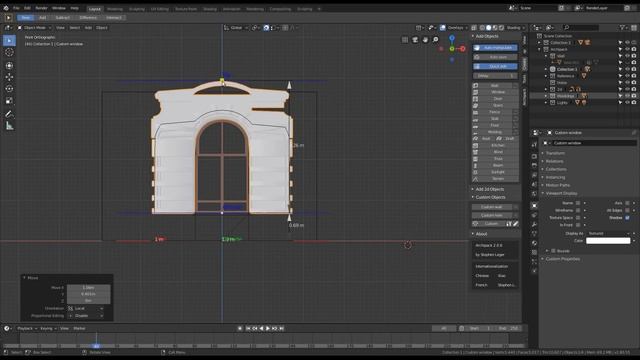
Task: Select the Measure tool
Action: (x=9, y=126)
